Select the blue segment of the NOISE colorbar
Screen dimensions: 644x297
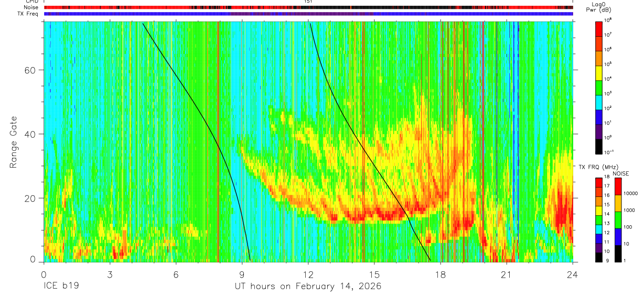(619, 237)
